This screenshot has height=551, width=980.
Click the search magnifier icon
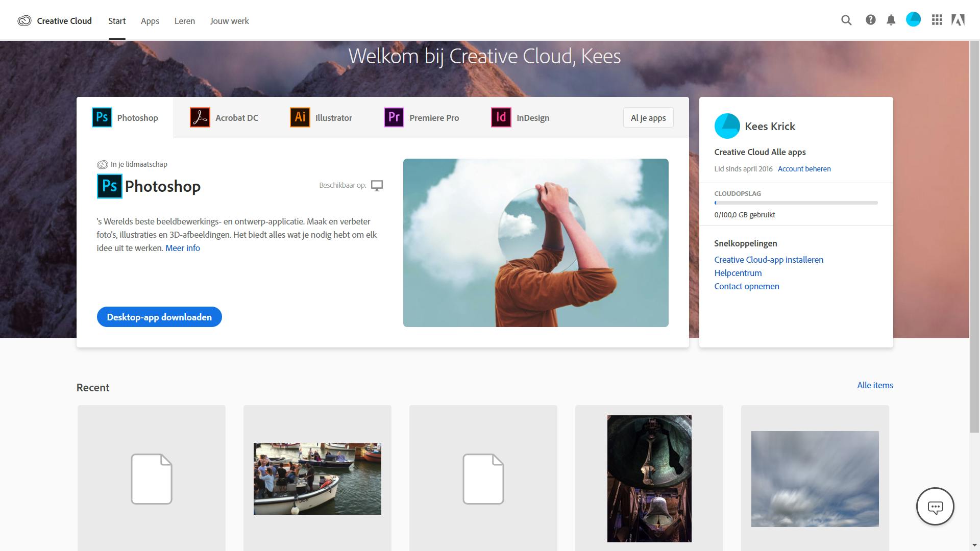point(846,20)
